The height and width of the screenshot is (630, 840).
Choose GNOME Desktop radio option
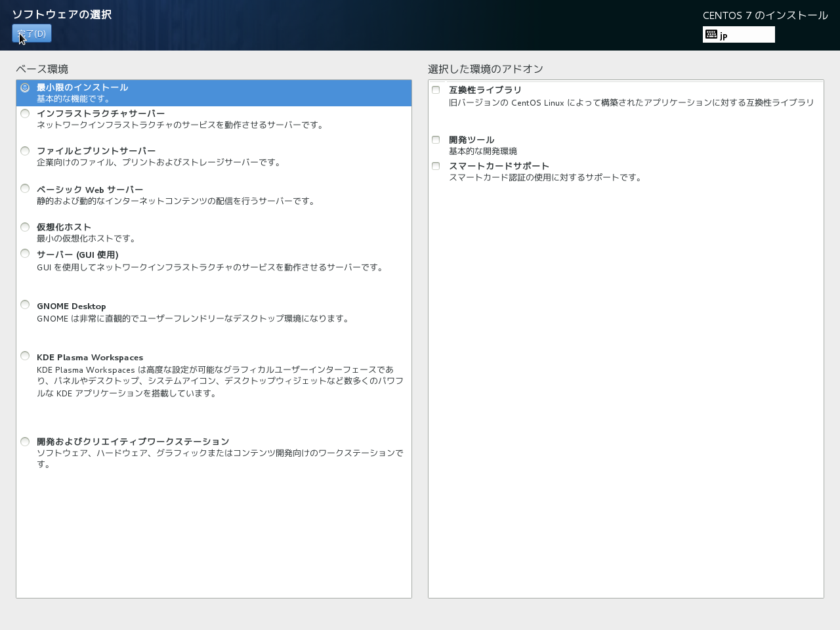[x=25, y=304]
